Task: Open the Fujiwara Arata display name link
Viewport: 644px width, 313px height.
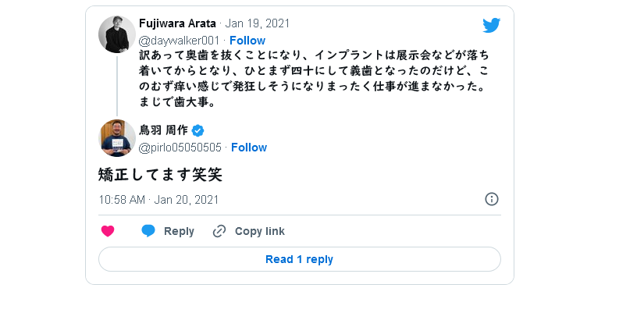Action: [177, 23]
